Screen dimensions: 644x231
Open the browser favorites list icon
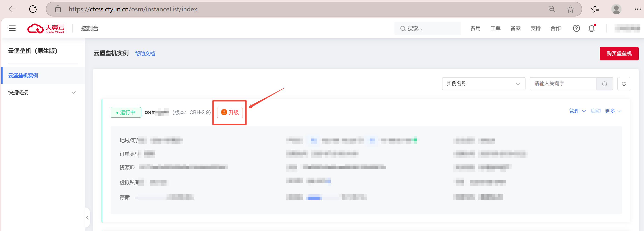(595, 9)
